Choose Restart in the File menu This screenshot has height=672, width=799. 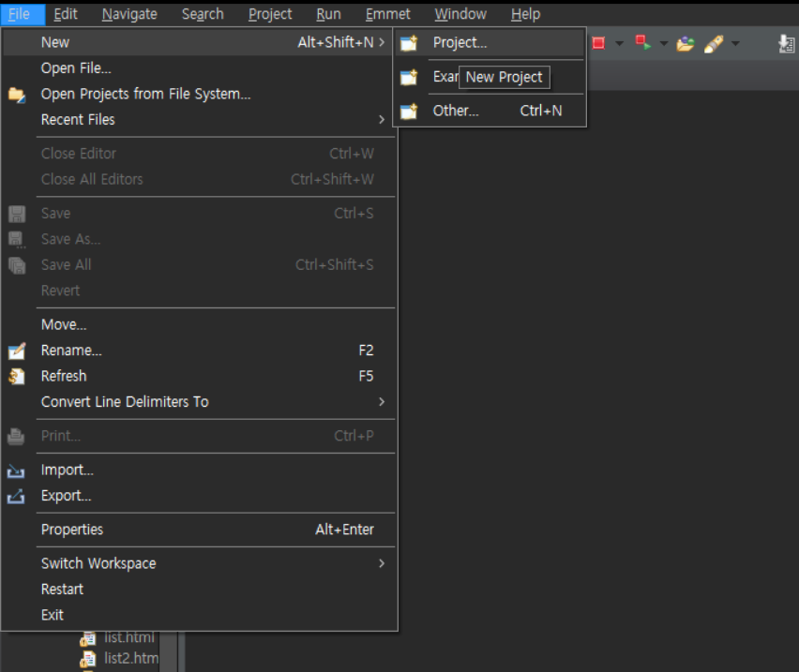click(x=199, y=589)
